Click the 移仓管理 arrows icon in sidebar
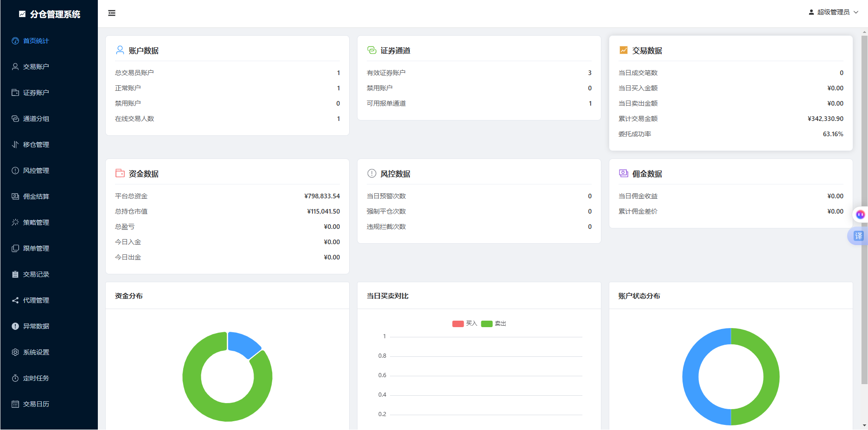The width and height of the screenshot is (868, 430). (15, 145)
